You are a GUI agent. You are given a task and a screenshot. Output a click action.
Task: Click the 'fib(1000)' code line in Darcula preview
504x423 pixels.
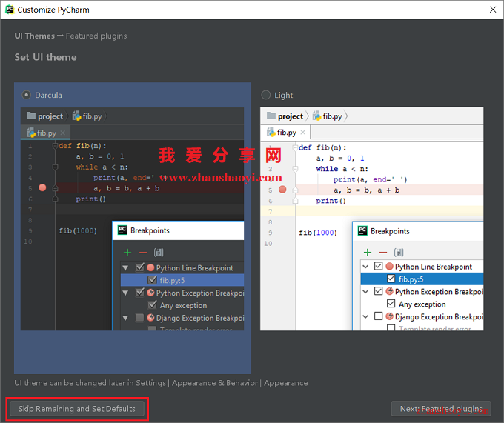click(78, 230)
